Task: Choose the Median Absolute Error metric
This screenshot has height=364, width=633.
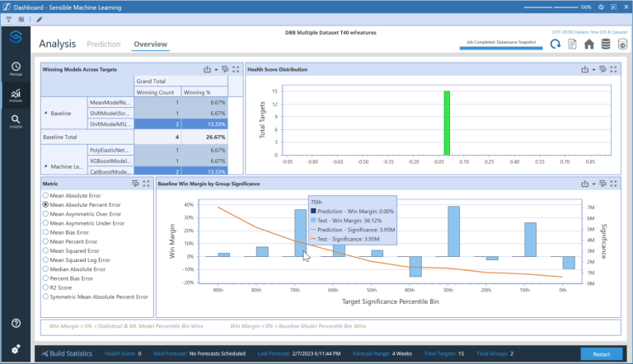Action: [x=45, y=268]
